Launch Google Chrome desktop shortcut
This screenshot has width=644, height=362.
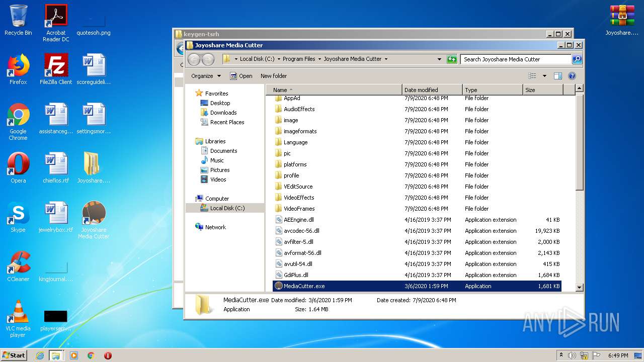click(18, 122)
